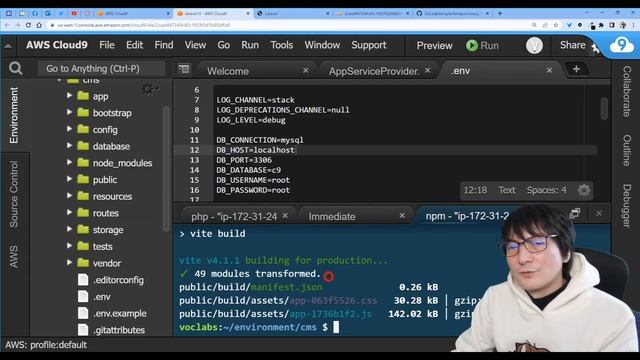Maximize the terminal panel icon

[575, 213]
